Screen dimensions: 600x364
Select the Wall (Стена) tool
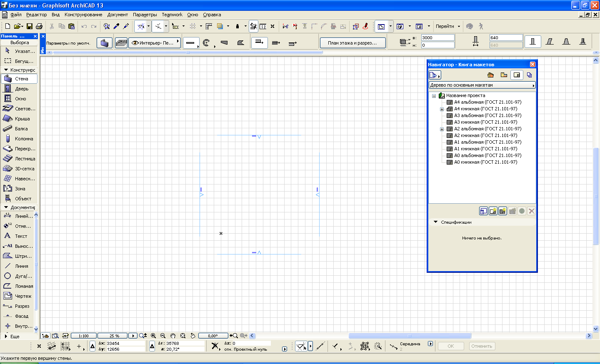[19, 79]
